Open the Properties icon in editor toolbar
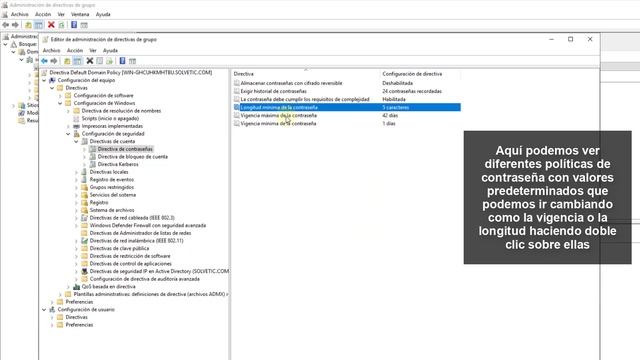640x360 pixels. (99, 61)
